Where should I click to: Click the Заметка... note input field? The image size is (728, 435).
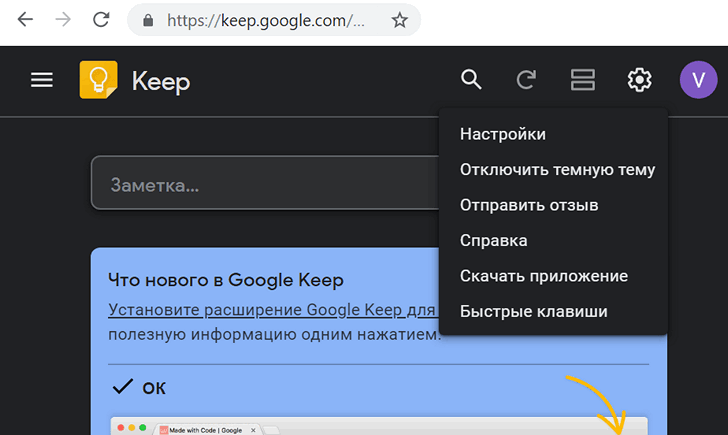click(265, 183)
